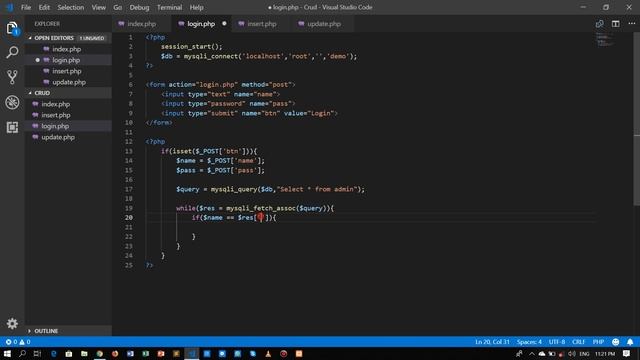Open Windows taskbar search
This screenshot has width=640, height=360.
click(22, 353)
